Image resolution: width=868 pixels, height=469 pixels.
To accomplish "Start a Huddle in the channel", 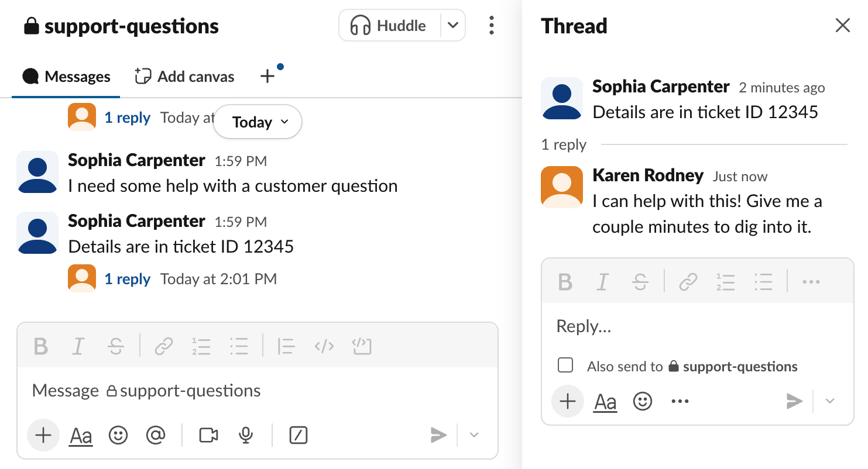I will [x=389, y=26].
